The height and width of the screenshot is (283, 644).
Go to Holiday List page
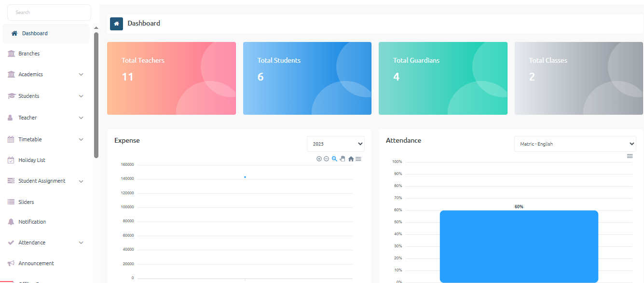31,160
